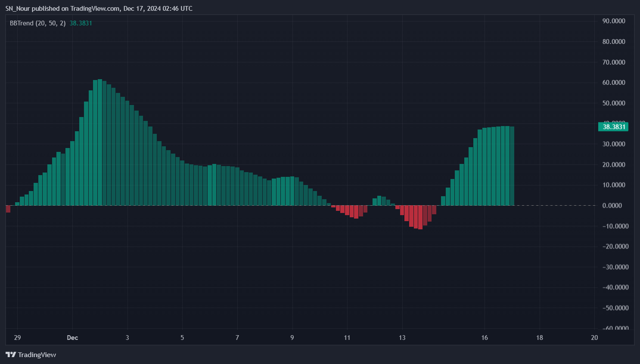Select the Dec label on time axis
The image size is (640, 364).
point(72,338)
